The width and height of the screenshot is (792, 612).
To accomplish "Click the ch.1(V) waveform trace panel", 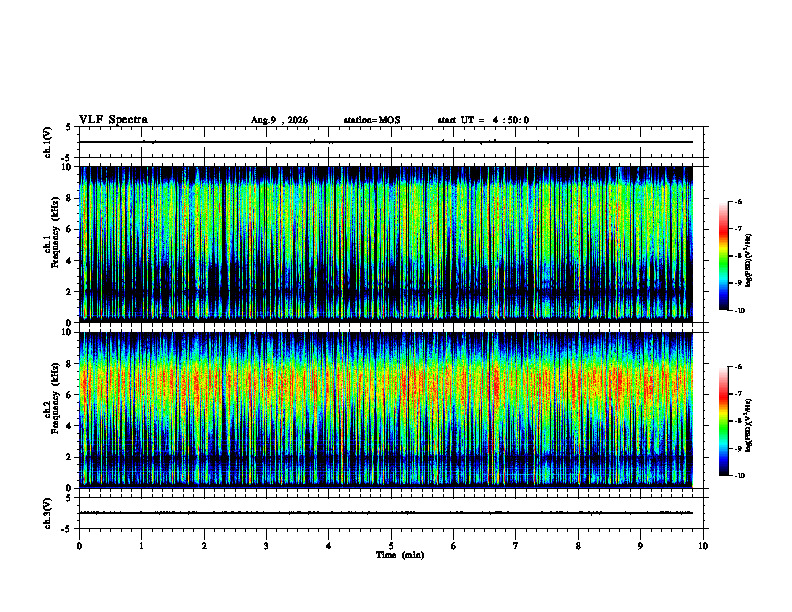I will click(x=391, y=142).
